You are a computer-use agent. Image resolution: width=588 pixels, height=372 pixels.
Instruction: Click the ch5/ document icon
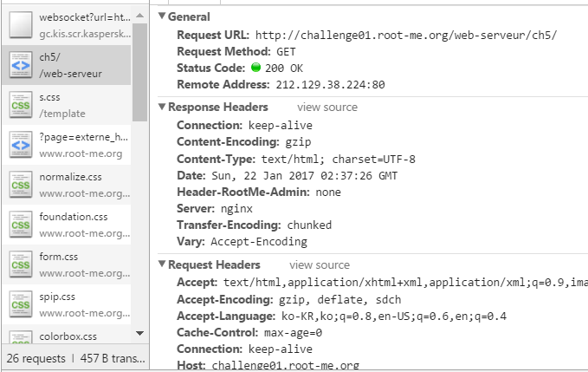(21, 65)
